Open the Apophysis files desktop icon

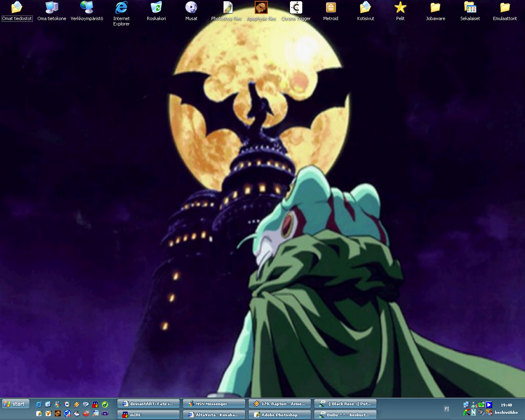pyautogui.click(x=261, y=11)
